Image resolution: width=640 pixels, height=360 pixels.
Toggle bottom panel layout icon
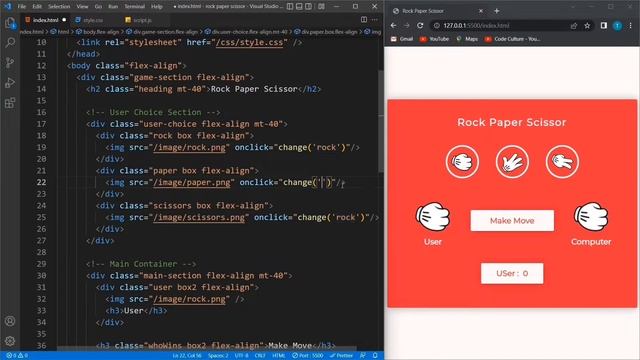pyautogui.click(x=299, y=7)
